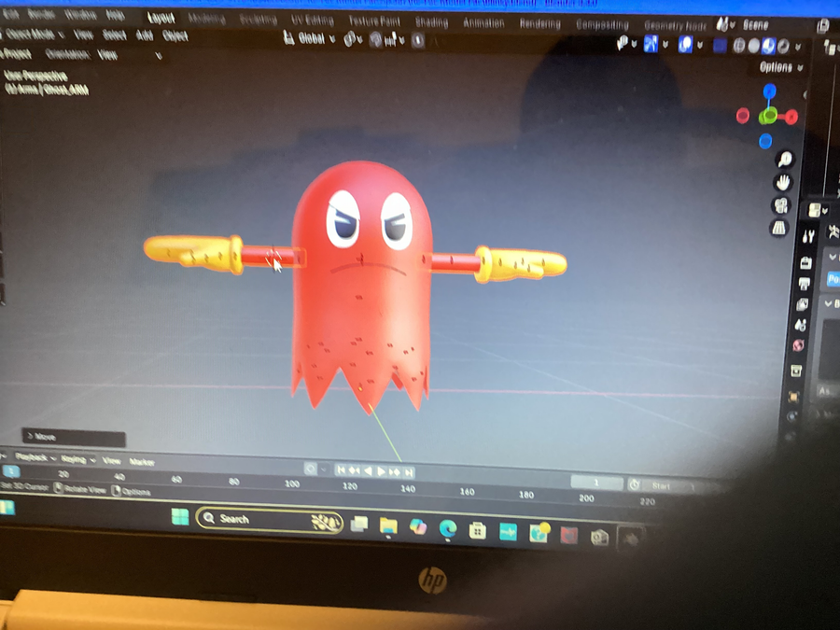The image size is (840, 630).
Task: Play the animation in reverse
Action: pos(368,471)
